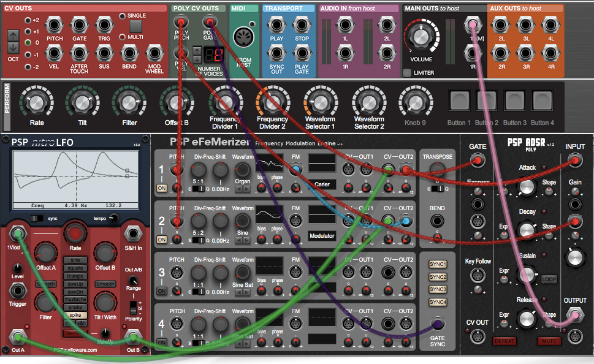The height and width of the screenshot is (364, 594).
Task: Click the bi Polarity switch on nitro LFO
Action: click(x=134, y=307)
